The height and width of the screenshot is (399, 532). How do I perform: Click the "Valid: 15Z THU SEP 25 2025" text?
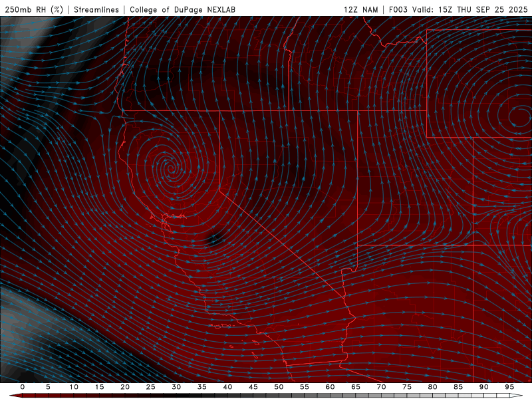[x=470, y=9]
